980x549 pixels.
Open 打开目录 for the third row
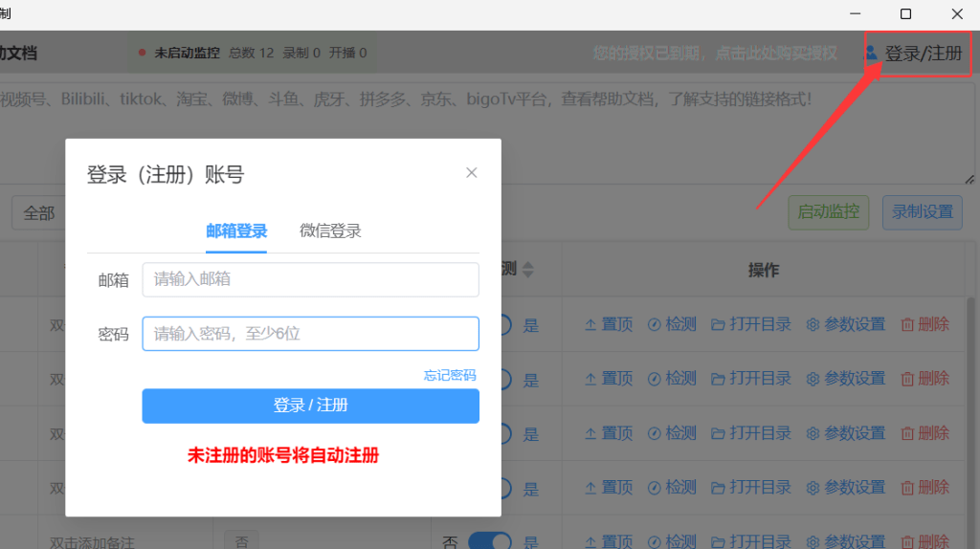pyautogui.click(x=751, y=433)
